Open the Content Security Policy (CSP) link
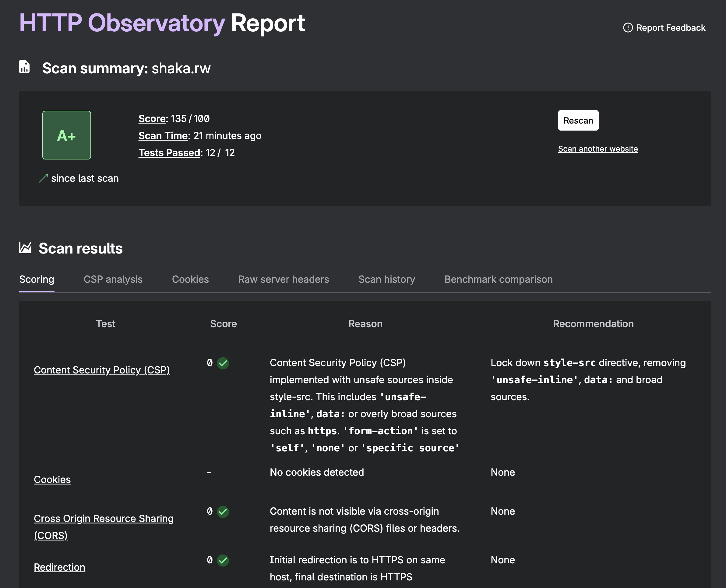This screenshot has width=726, height=588. click(102, 370)
